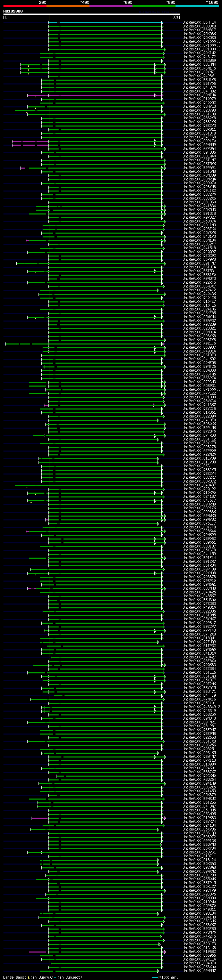
Task: Select the UniRef100_A9NWK5 label
Action: click(x=199, y=516)
